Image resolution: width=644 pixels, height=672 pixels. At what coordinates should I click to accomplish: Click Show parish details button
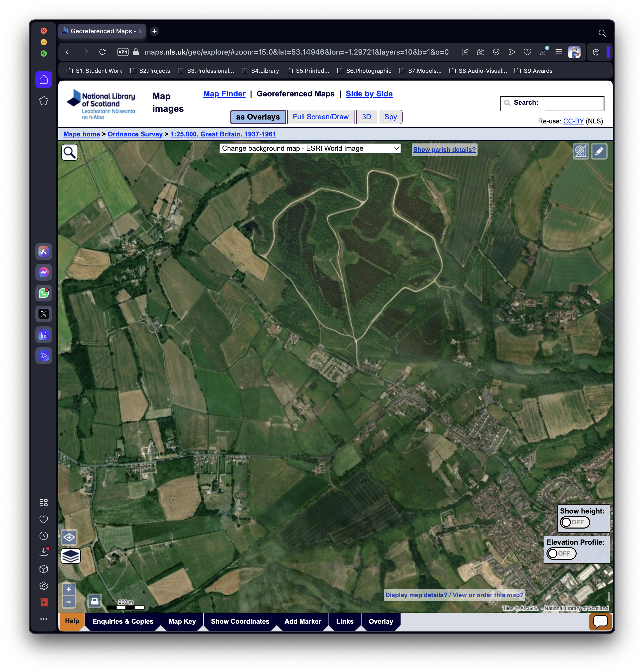(444, 149)
